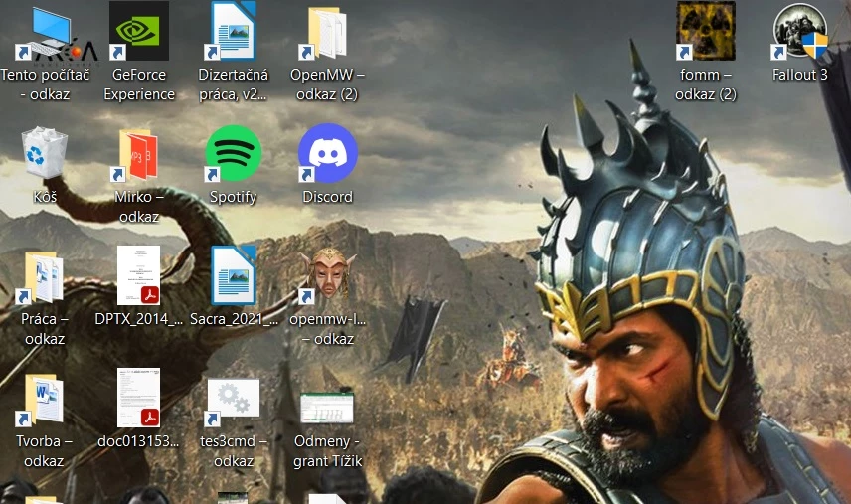Click the 'Odmeny - grant Tížik' label text
The image size is (851, 504).
coord(327,451)
